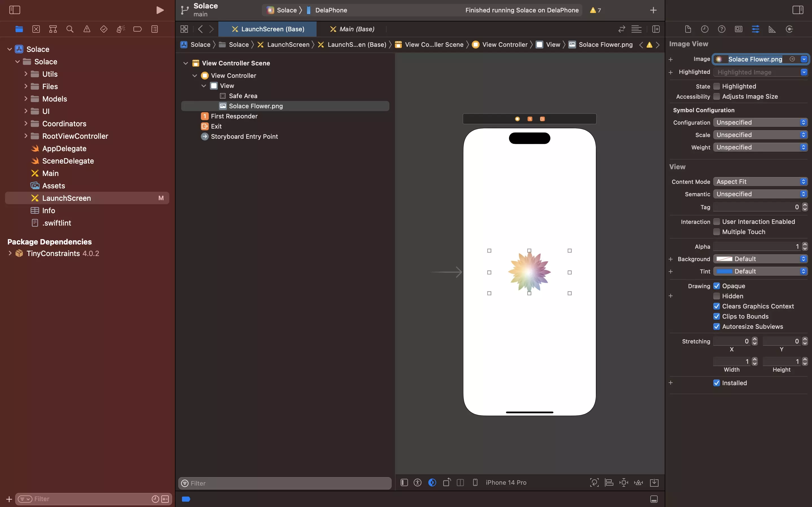Image resolution: width=812 pixels, height=507 pixels.
Task: Uncheck the Installed checkbox
Action: [716, 383]
